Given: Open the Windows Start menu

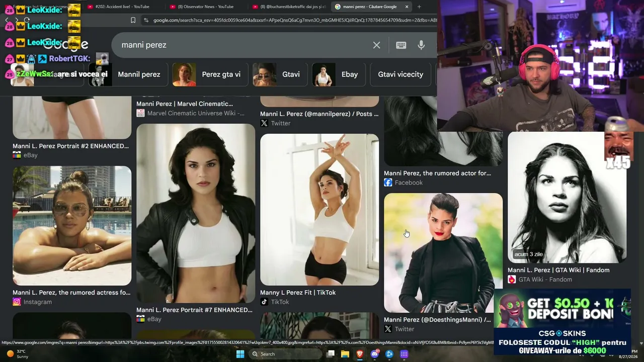Looking at the screenshot, I should pos(240,354).
